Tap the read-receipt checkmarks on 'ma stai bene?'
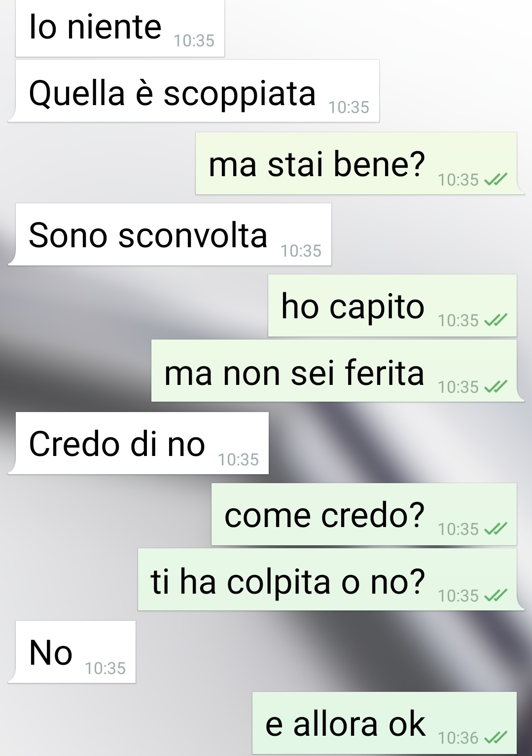Image resolution: width=532 pixels, height=756 pixels. point(496,180)
